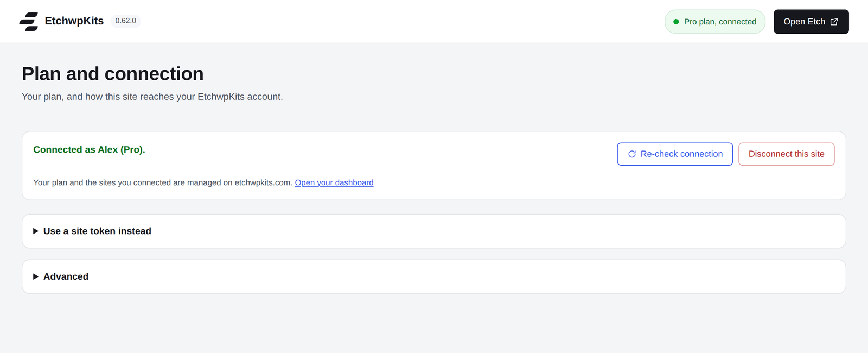The width and height of the screenshot is (868, 353).
Task: Click the 0.62.0 version badge
Action: (x=126, y=21)
